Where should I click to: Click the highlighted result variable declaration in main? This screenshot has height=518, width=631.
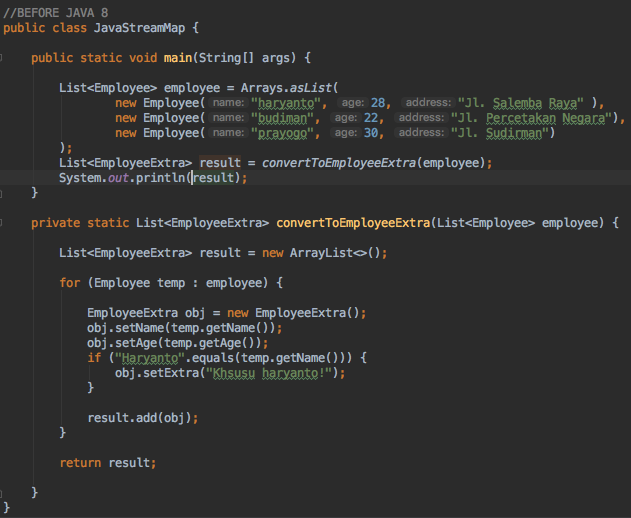tap(220, 163)
